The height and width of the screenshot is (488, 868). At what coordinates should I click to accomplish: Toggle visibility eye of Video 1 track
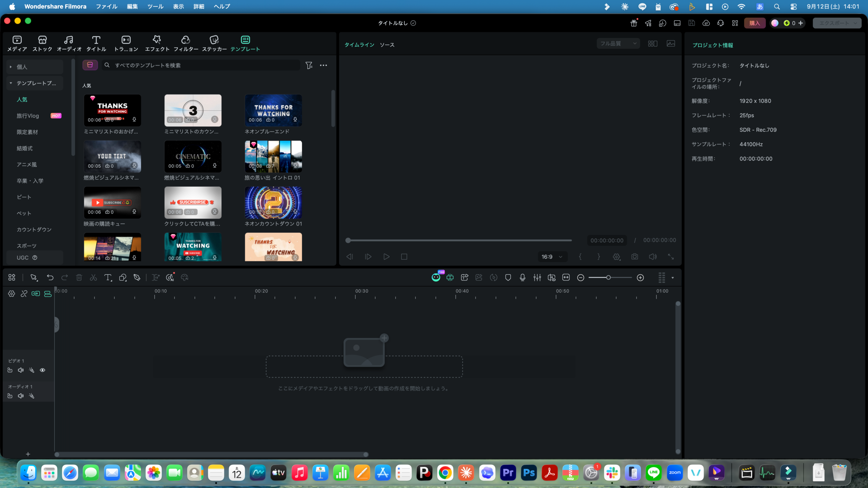42,370
